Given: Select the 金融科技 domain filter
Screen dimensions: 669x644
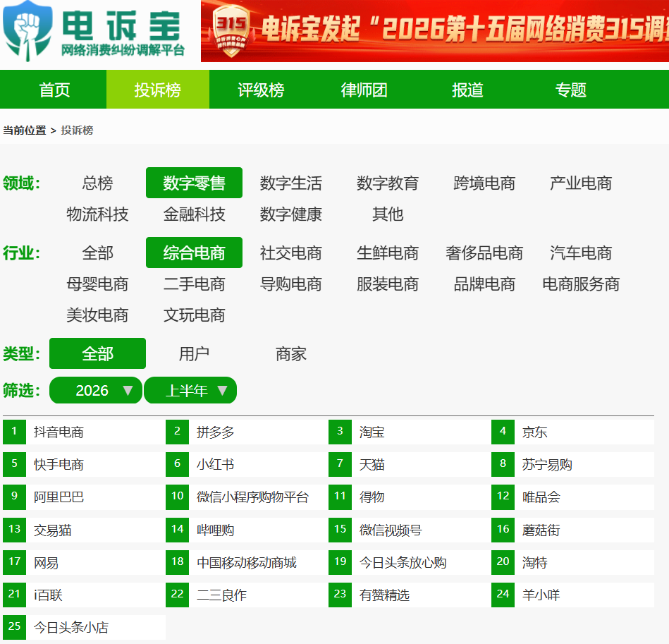Looking at the screenshot, I should [194, 214].
